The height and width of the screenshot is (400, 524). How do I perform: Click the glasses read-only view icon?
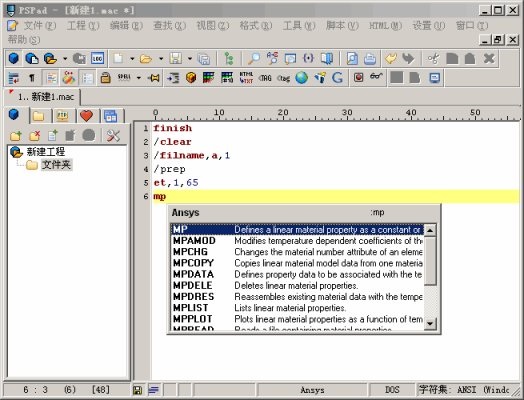[376, 77]
